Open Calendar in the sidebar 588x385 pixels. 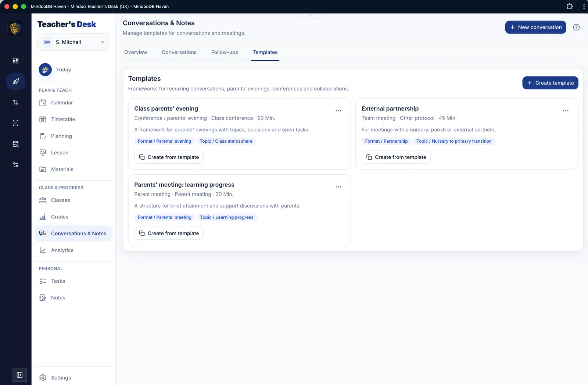tap(73, 103)
